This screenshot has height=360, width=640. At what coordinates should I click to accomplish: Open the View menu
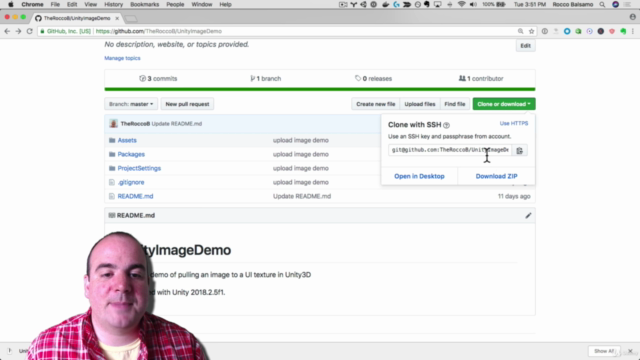pyautogui.click(x=91, y=4)
